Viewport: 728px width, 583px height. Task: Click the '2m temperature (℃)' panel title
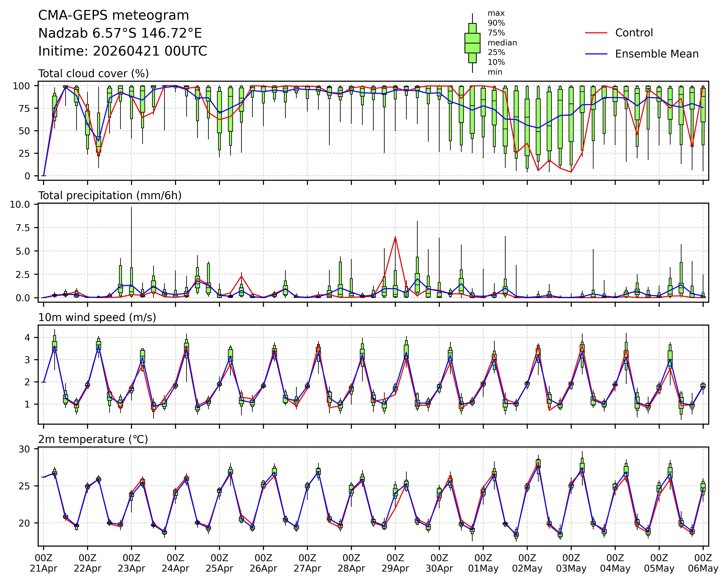[x=93, y=439]
